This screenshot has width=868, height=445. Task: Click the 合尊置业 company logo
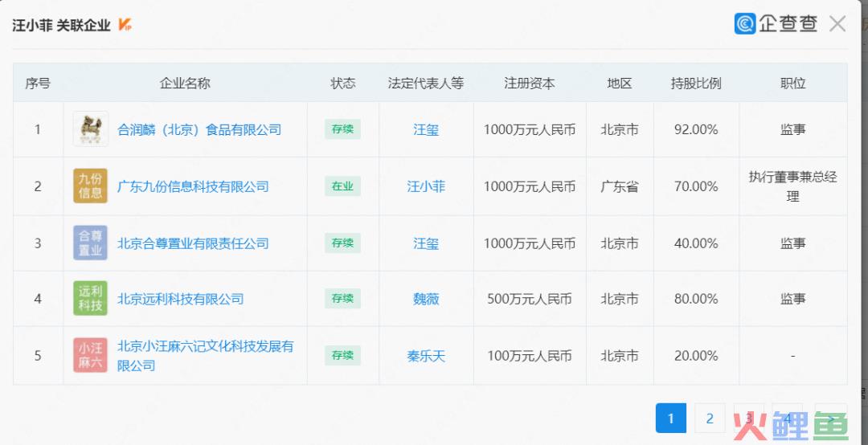click(90, 243)
